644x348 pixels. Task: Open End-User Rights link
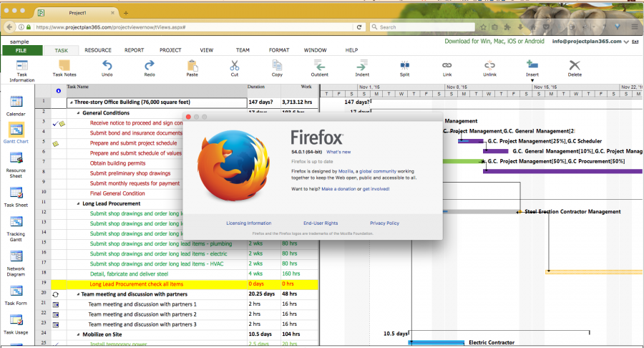321,223
